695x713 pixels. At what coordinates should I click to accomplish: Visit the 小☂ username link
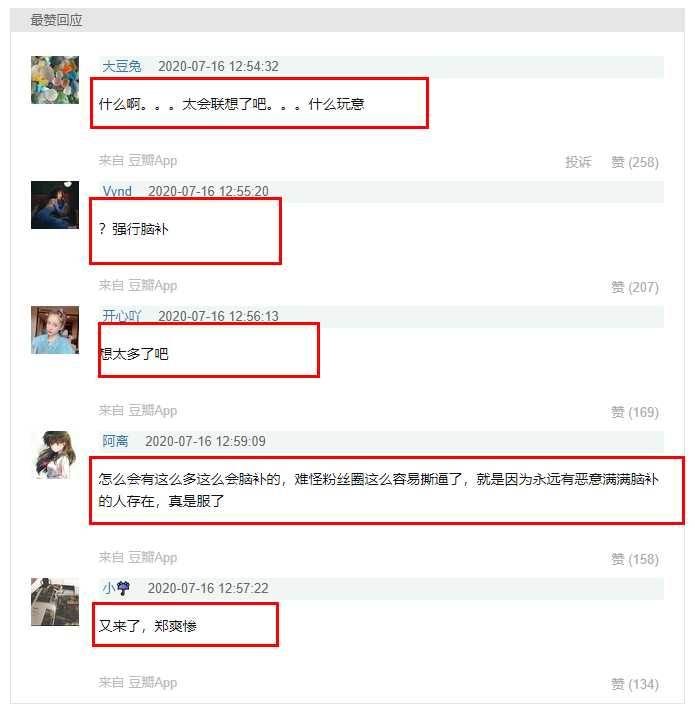click(x=116, y=588)
